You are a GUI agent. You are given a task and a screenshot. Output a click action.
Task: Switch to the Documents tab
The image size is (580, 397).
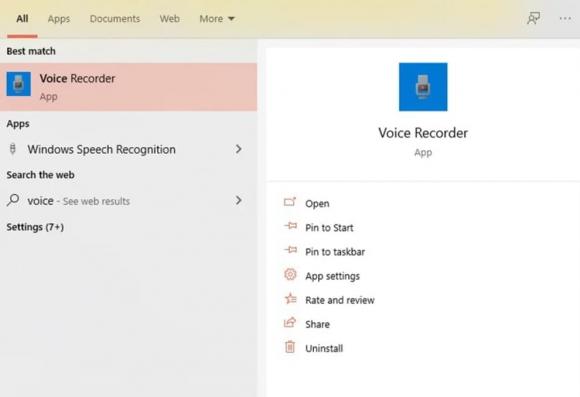115,18
